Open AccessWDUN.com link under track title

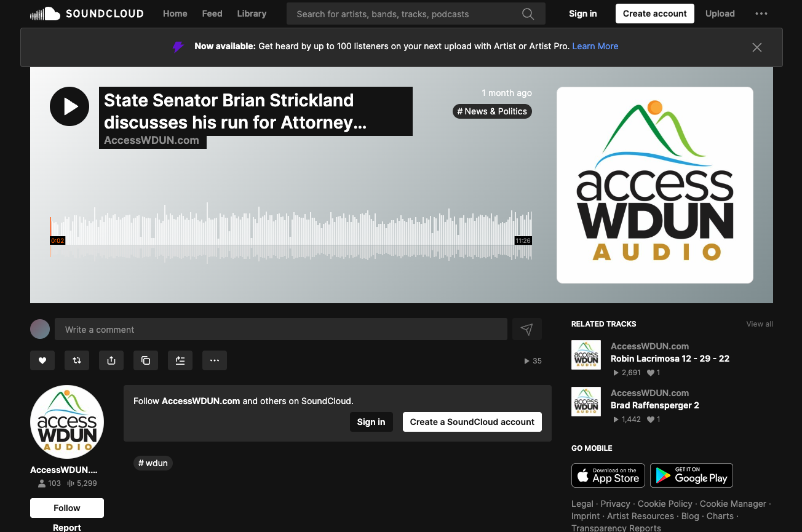(x=151, y=140)
